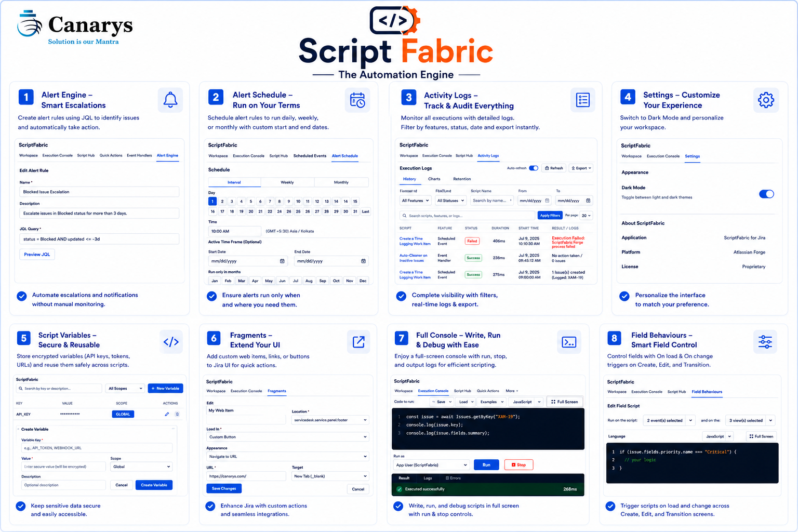Click the JQL Query input field
The image size is (798, 532).
click(100, 239)
